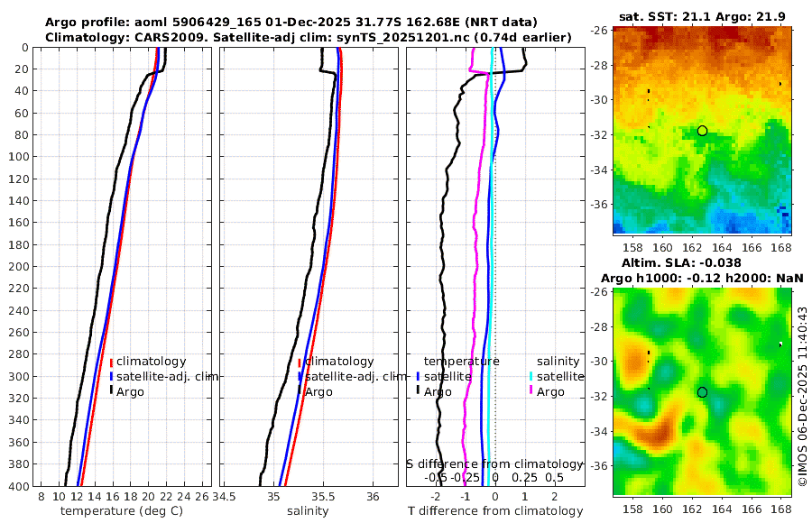Click the 'Altim. SLA: -0.038' heading
The height and width of the screenshot is (523, 812).
tap(681, 263)
